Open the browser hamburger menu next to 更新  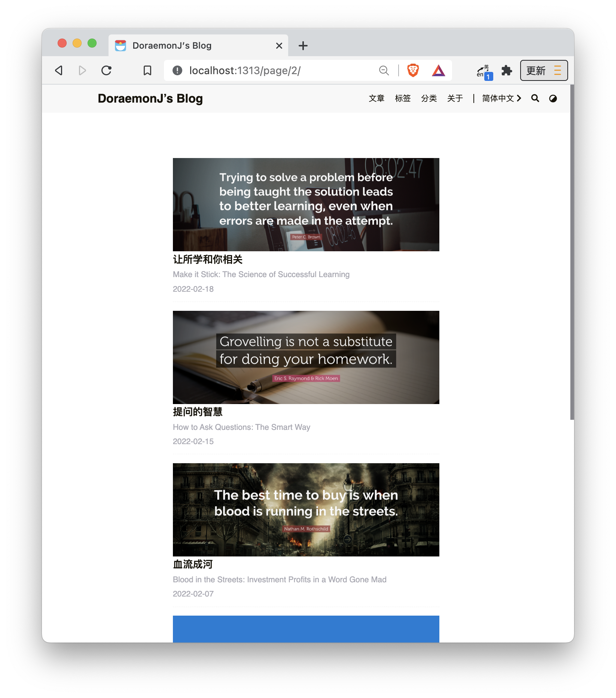click(558, 70)
